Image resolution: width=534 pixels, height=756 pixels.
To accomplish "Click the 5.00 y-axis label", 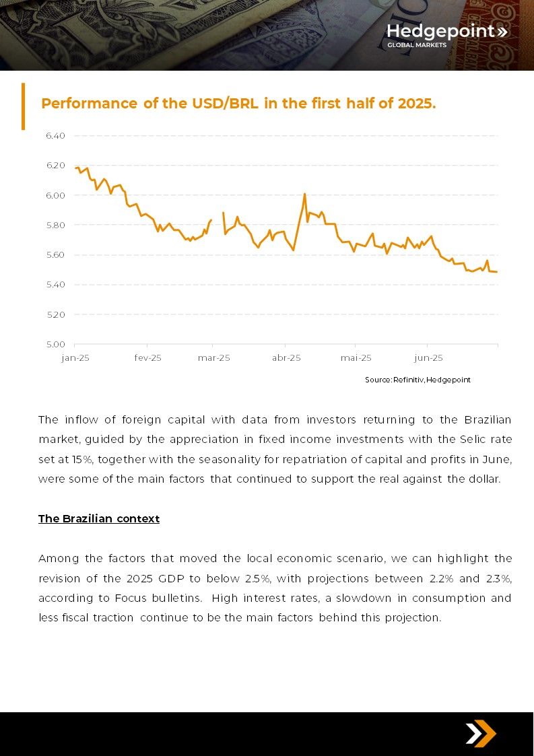I will pyautogui.click(x=55, y=344).
